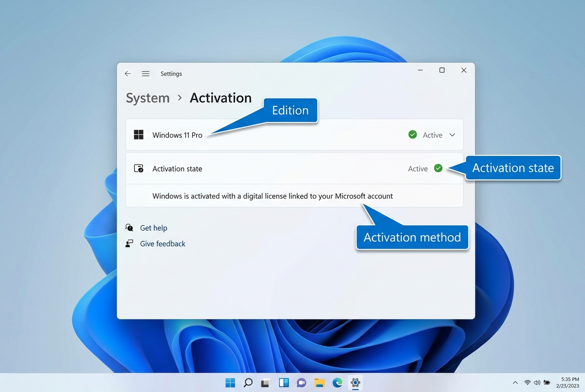585x392 pixels.
Task: Click the Windows logo beside Windows 11 Pro
Action: [x=138, y=135]
